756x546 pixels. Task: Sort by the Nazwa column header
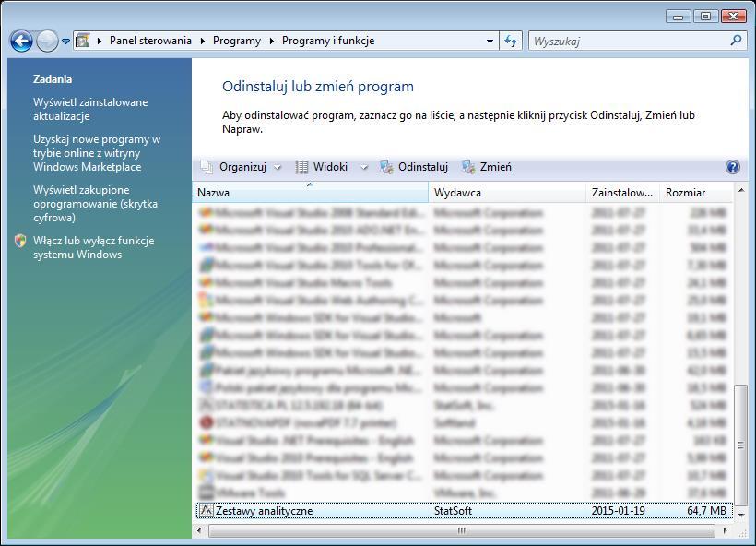(x=311, y=193)
